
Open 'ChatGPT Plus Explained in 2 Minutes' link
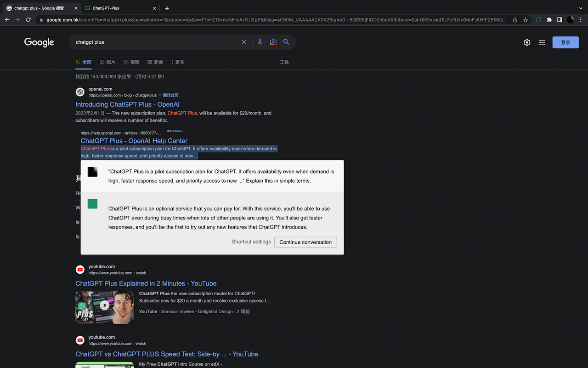click(146, 283)
